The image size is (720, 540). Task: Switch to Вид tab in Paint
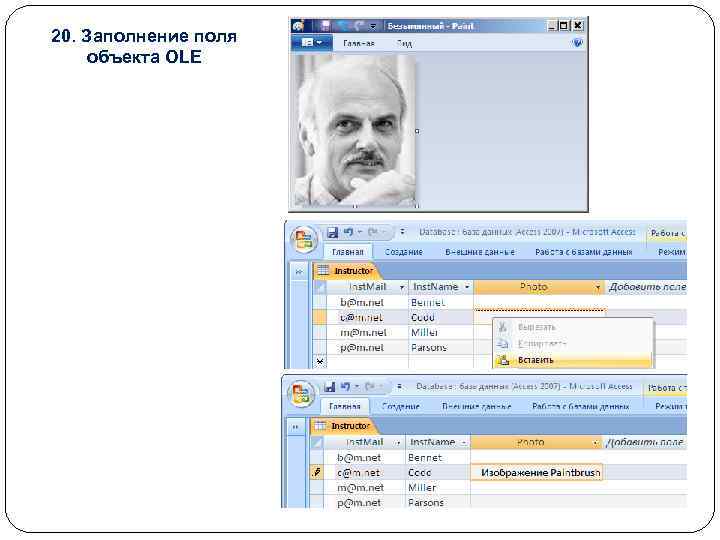tap(404, 43)
